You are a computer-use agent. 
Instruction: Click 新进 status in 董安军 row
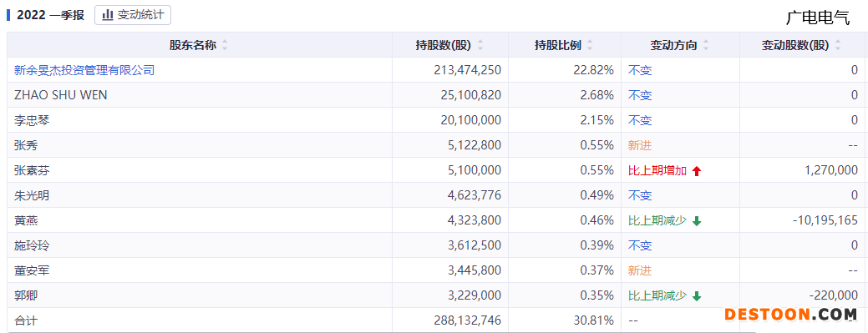tap(640, 270)
